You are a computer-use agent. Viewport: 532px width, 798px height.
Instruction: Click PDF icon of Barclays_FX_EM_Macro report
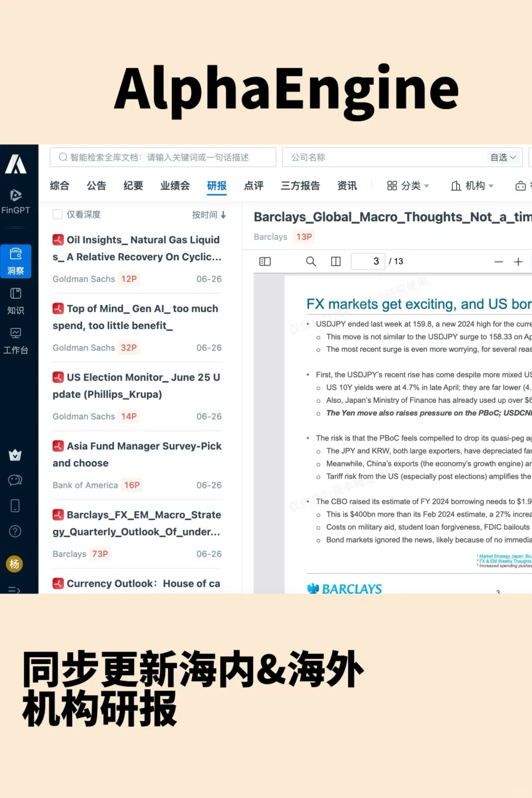pyautogui.click(x=58, y=515)
